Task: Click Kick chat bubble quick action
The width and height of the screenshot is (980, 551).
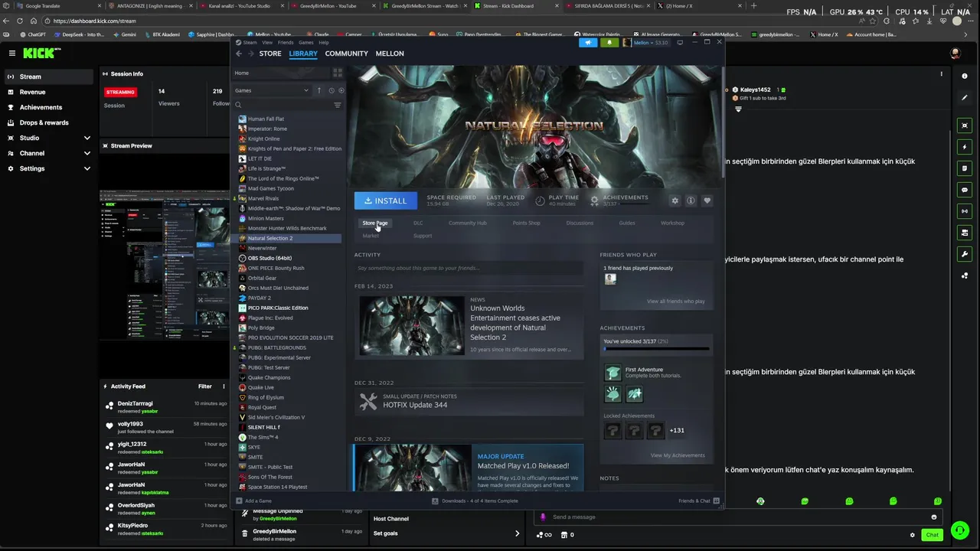Action: [964, 190]
